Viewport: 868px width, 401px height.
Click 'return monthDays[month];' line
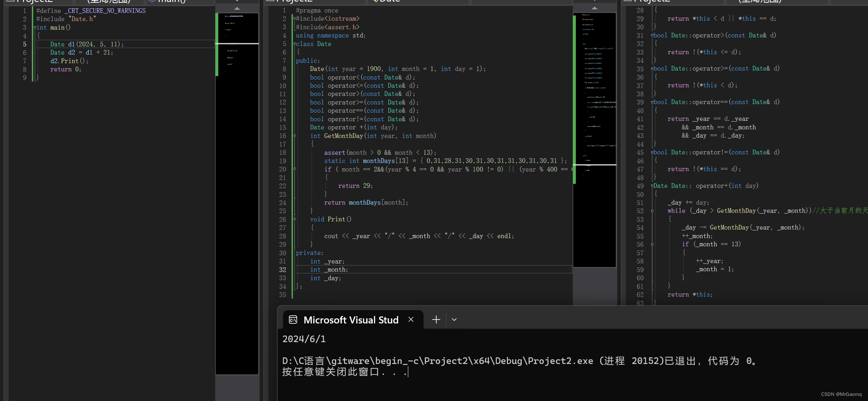click(x=366, y=203)
